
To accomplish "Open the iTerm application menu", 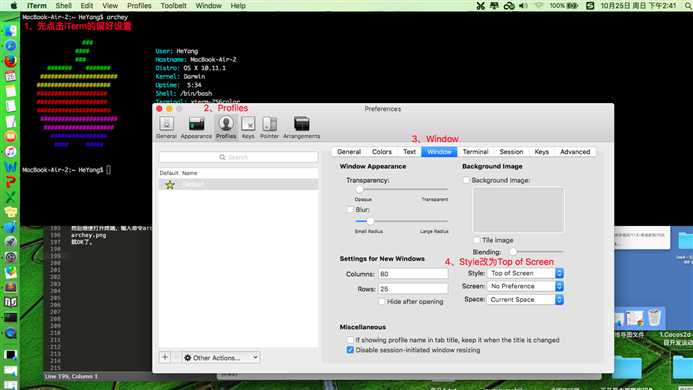I will (37, 6).
